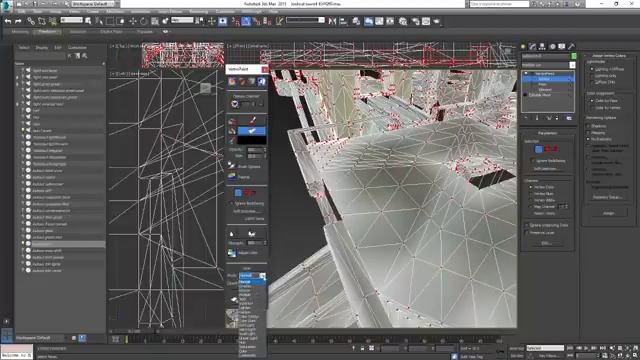Click Adjust Color icon in VertexPaint
This screenshot has height=360, width=640.
232,253
